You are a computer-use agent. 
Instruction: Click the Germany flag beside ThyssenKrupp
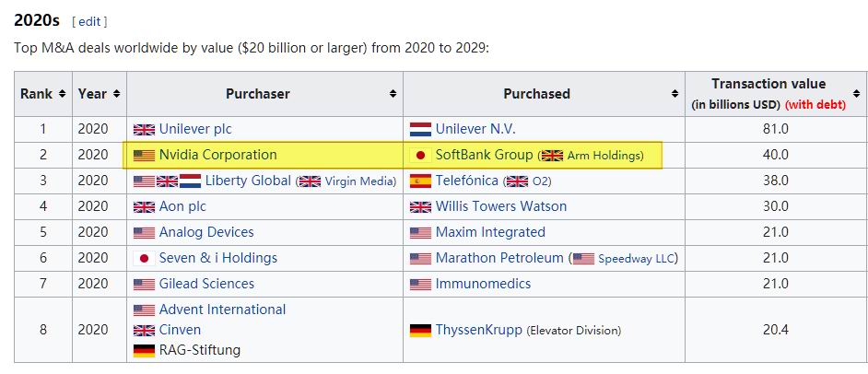(x=420, y=330)
